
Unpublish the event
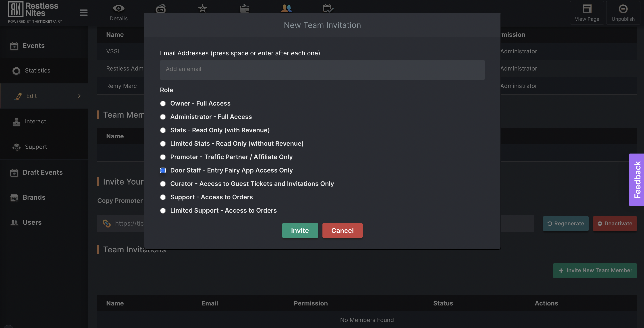pyautogui.click(x=623, y=13)
